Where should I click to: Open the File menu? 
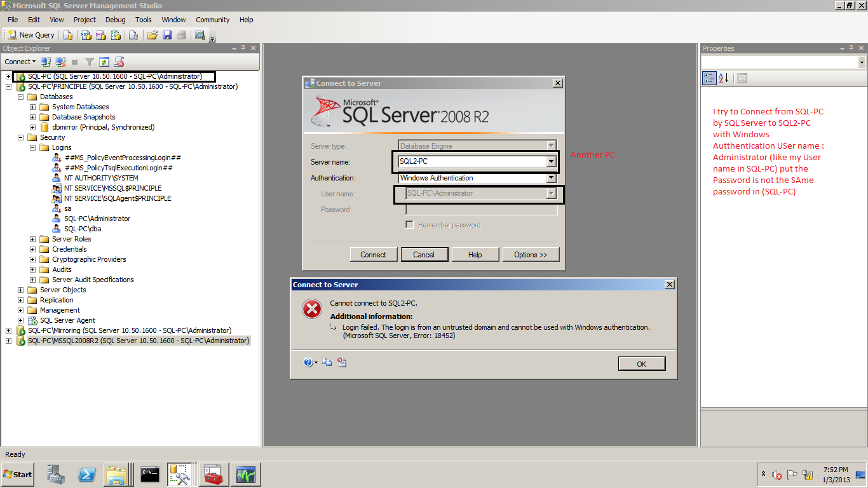13,20
